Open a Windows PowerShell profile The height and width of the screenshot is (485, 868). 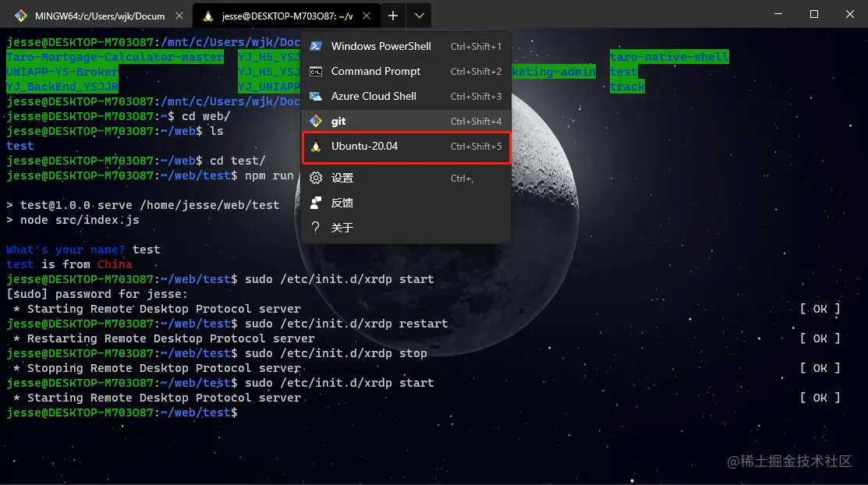[x=406, y=47]
